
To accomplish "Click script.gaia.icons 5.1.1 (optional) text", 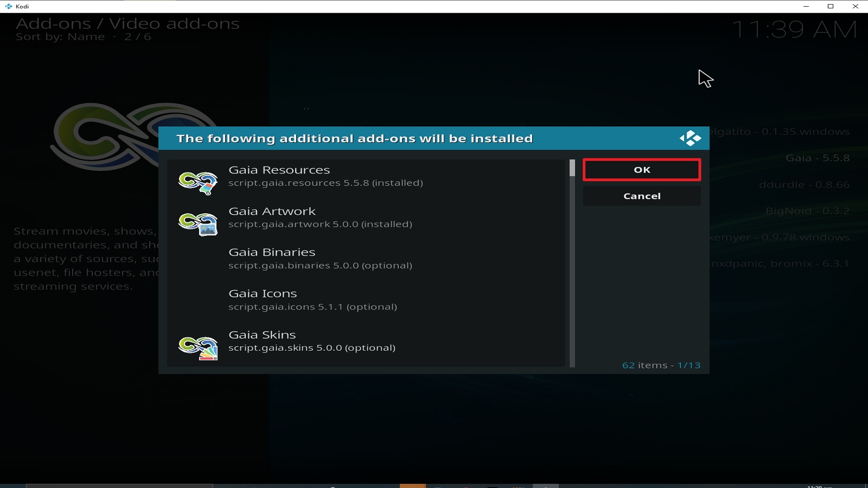I will tap(312, 307).
